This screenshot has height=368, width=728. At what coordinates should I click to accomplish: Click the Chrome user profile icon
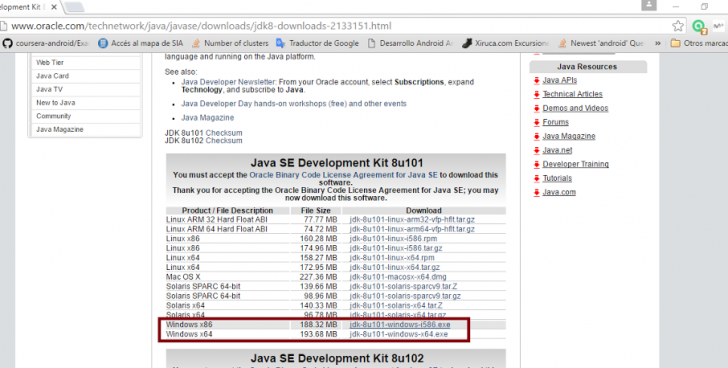click(x=649, y=5)
